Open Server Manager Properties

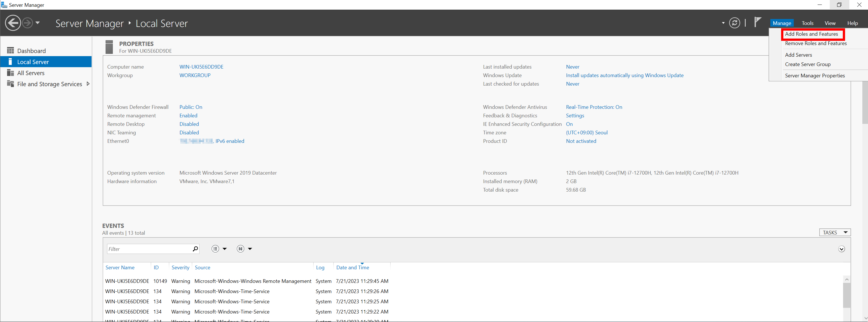[x=815, y=76]
